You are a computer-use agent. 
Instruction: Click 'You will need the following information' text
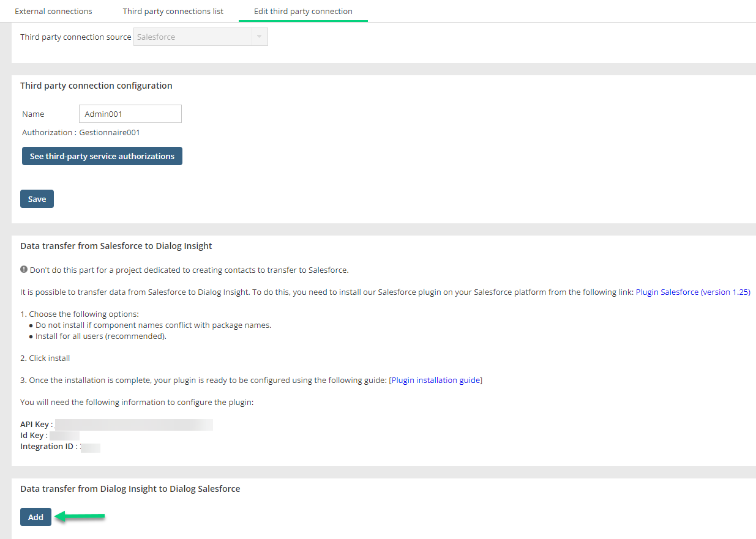(137, 402)
